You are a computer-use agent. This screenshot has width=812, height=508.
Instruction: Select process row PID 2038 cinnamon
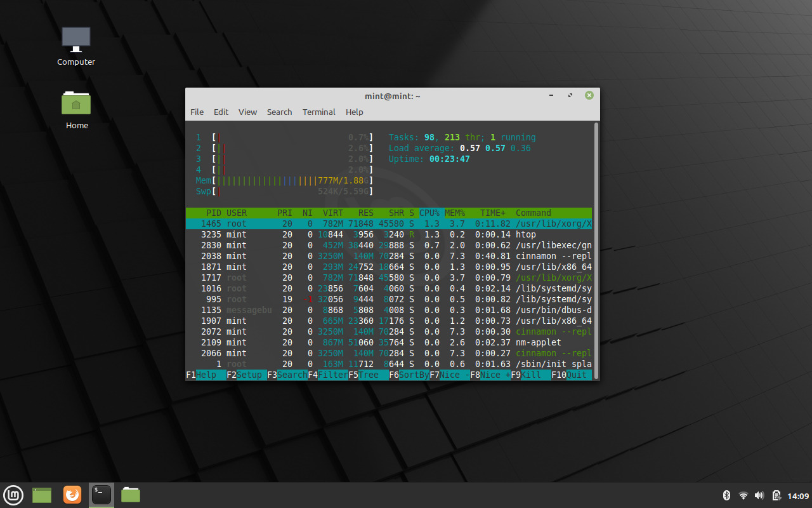click(x=389, y=256)
